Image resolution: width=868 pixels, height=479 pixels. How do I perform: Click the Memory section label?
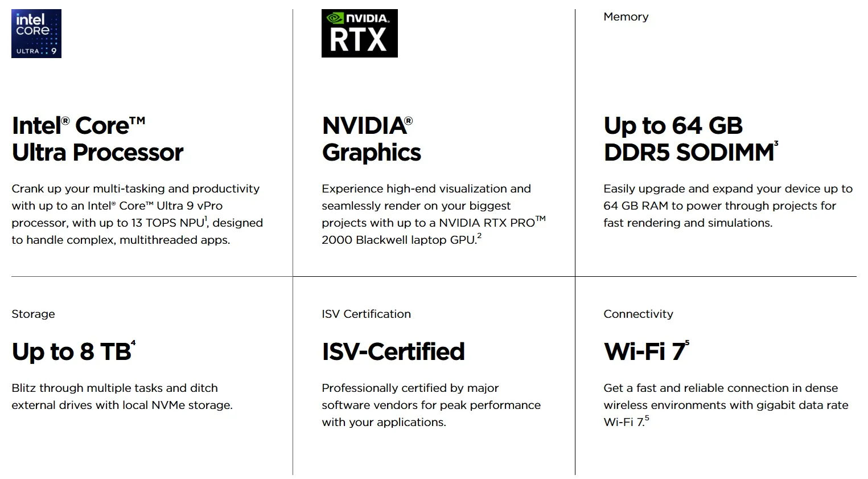coord(626,17)
